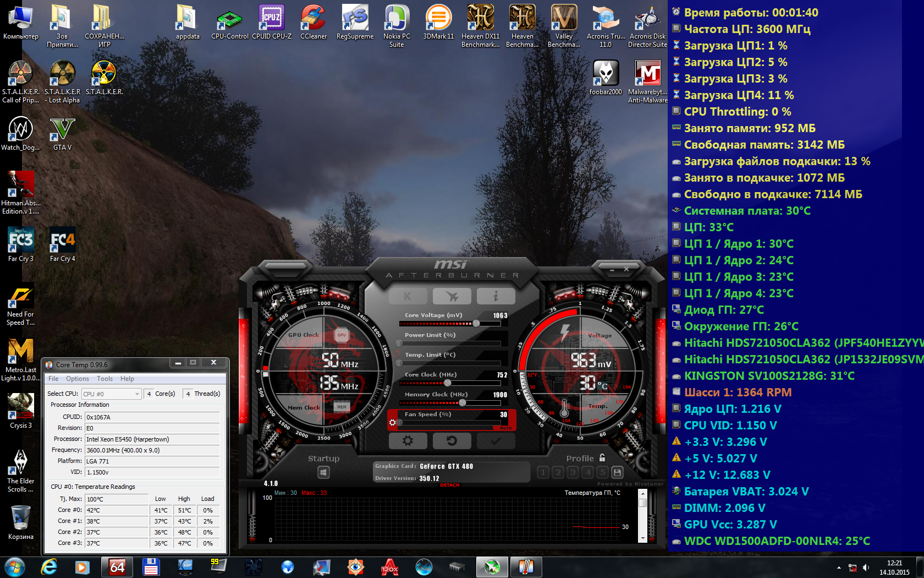The width and height of the screenshot is (924, 578).
Task: Toggle the Afterburner profile lock
Action: (x=602, y=457)
